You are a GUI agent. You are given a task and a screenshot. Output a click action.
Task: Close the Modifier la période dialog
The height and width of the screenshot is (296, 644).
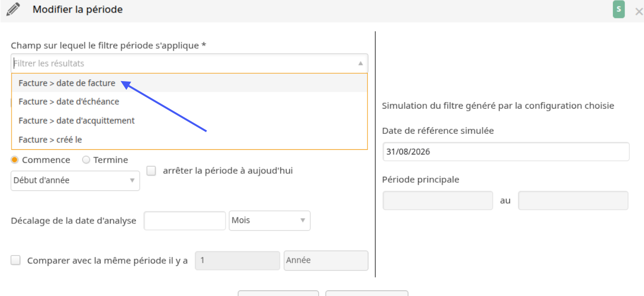638,11
